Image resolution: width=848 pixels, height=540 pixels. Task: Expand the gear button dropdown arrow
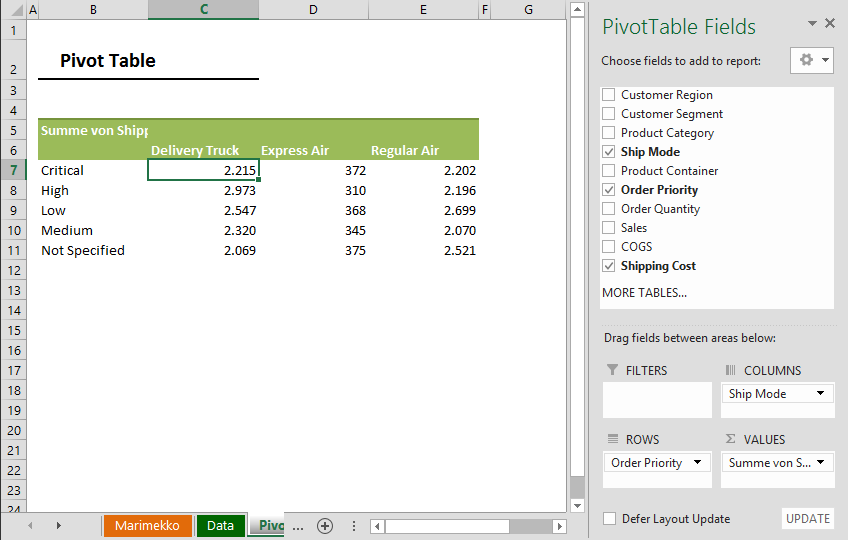825,60
